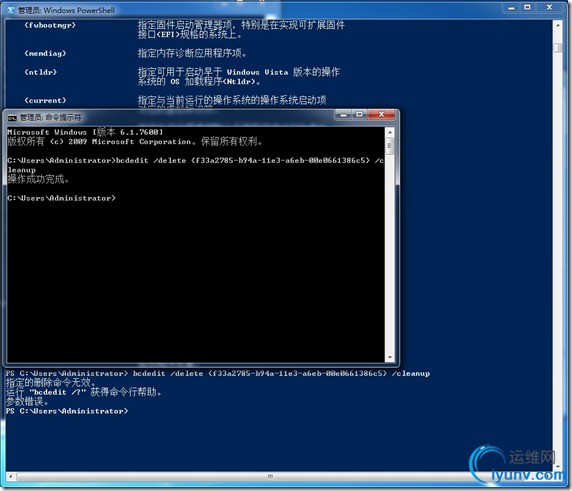The image size is (572, 491).
Task: Click the PowerShell vertical scrollbar up arrow
Action: tap(558, 25)
